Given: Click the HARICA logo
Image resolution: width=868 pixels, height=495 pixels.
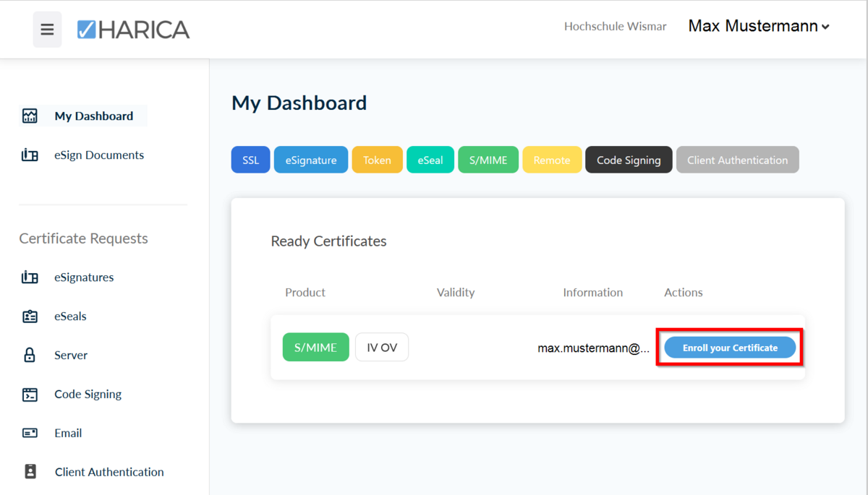Looking at the screenshot, I should tap(133, 30).
